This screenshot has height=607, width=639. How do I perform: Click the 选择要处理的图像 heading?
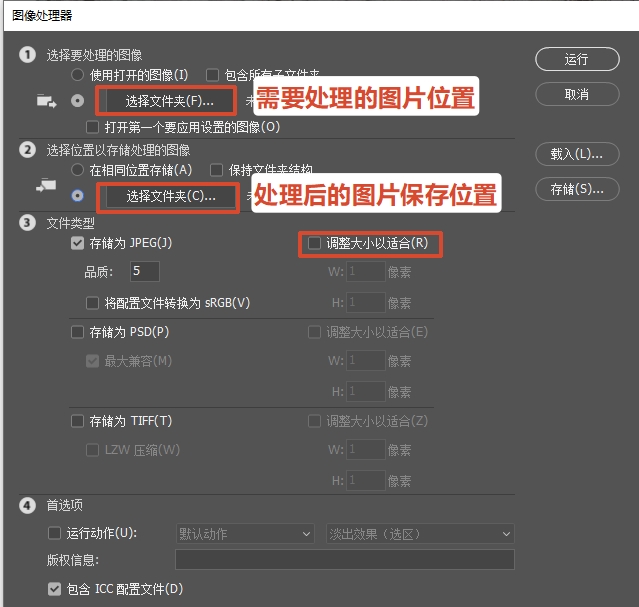94,55
